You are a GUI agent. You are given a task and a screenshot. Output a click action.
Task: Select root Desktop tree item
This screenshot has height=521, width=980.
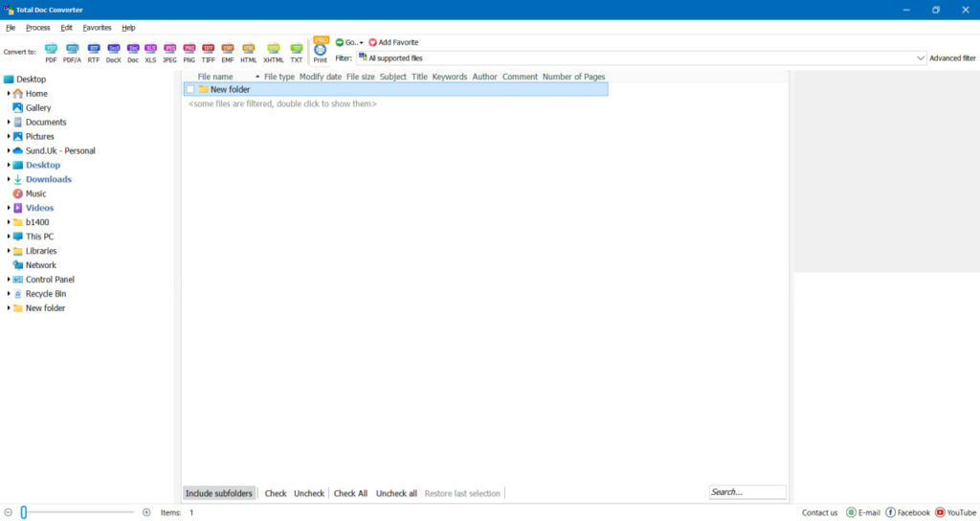[x=31, y=79]
